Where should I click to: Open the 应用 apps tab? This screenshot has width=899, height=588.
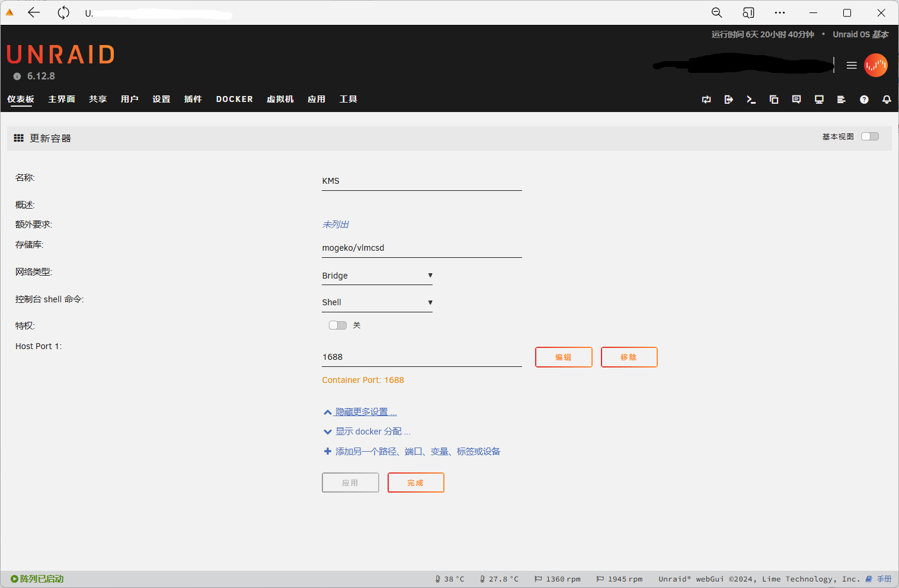click(x=316, y=99)
